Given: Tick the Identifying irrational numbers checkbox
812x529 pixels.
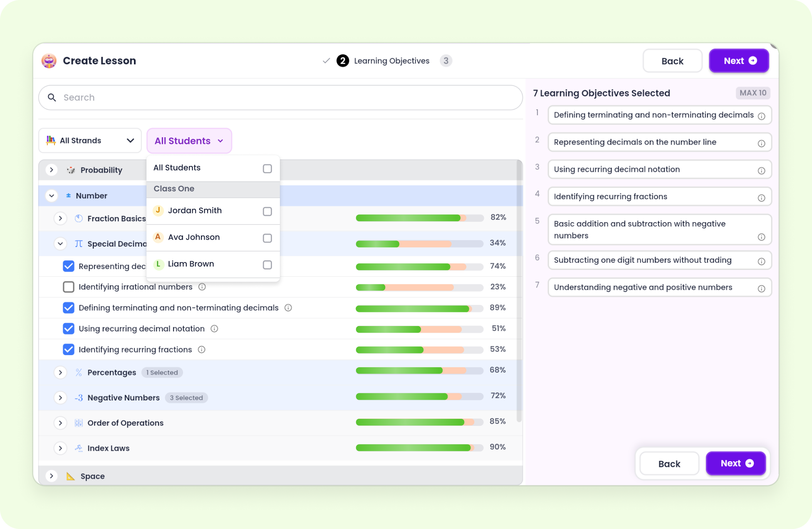Looking at the screenshot, I should coord(69,287).
